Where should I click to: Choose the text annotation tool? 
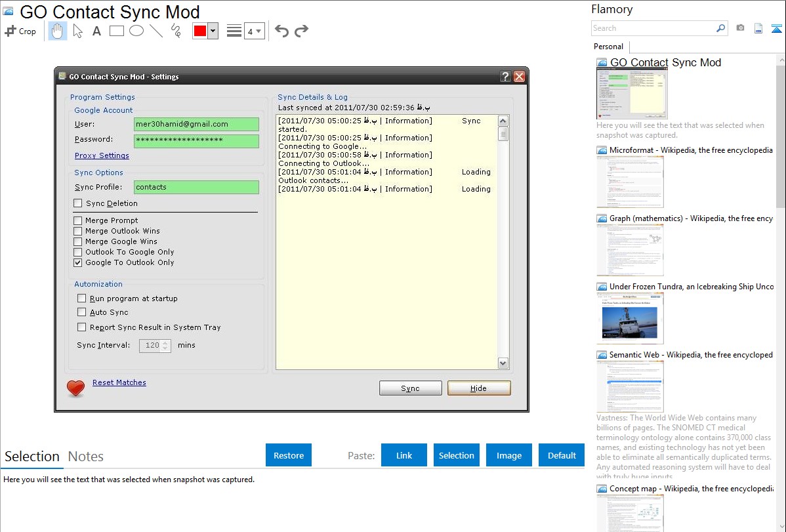coord(96,31)
